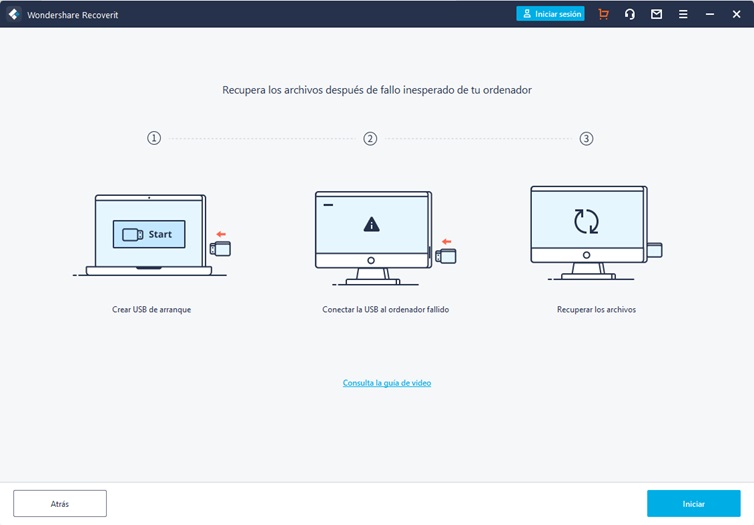
Task: Open the hamburger menu icon
Action: tap(683, 14)
